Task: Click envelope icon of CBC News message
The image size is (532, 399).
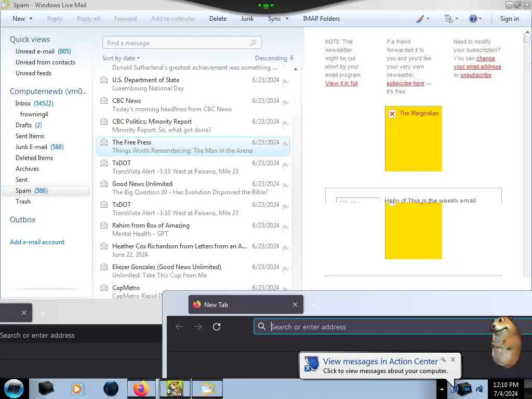Action: coord(104,101)
